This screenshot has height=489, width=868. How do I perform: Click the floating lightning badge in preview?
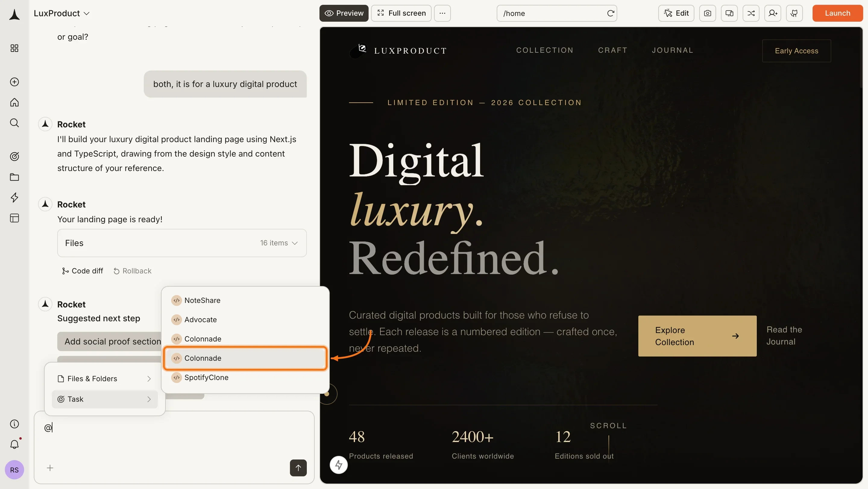338,465
